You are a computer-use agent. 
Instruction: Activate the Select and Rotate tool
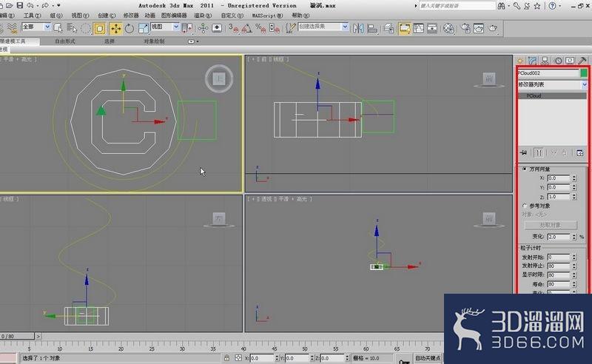[129, 28]
